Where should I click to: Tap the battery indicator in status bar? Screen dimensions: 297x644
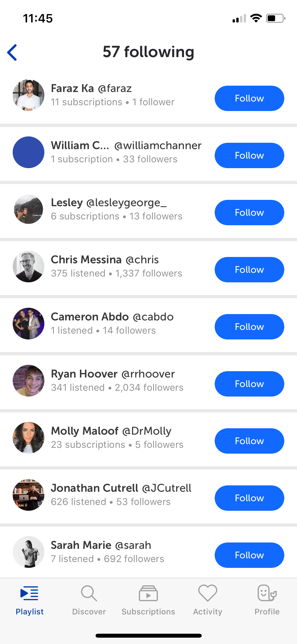(276, 18)
